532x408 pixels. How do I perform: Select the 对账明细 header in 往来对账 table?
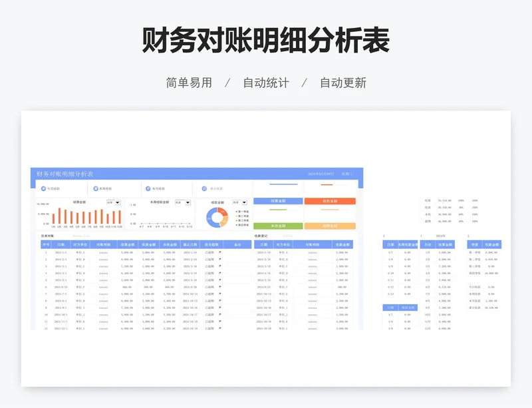tap(104, 244)
